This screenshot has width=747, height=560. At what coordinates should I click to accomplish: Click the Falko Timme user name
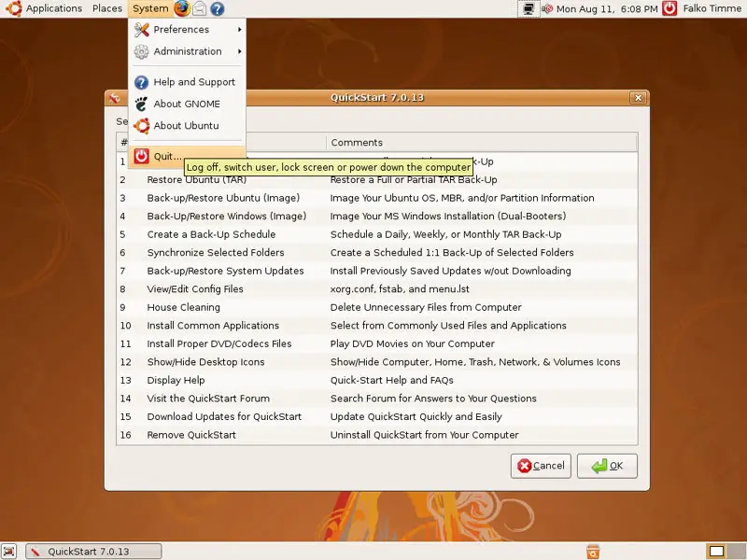click(712, 8)
